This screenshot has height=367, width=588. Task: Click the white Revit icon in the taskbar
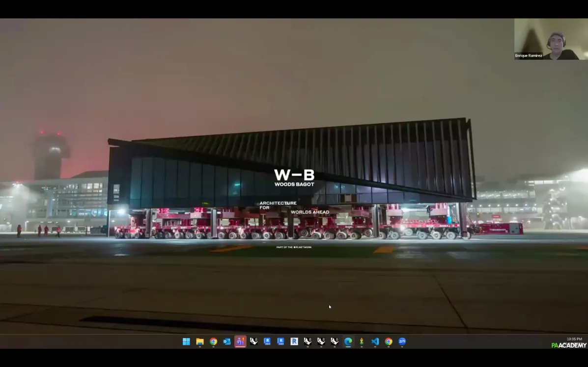(x=294, y=341)
